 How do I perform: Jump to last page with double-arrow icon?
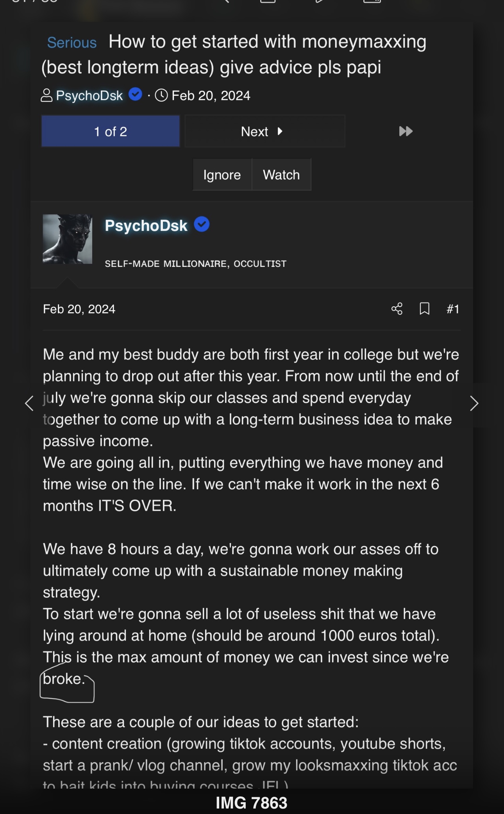(x=406, y=131)
